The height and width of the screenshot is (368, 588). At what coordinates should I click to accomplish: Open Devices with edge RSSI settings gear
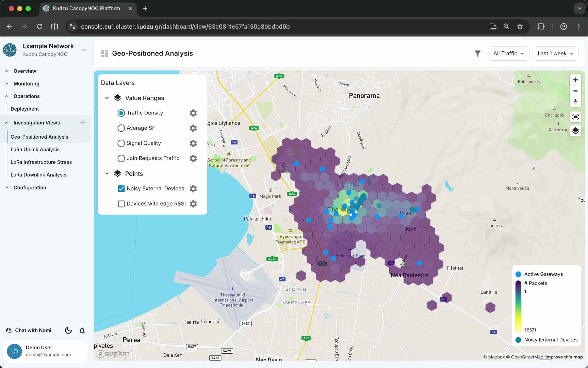[x=193, y=204]
